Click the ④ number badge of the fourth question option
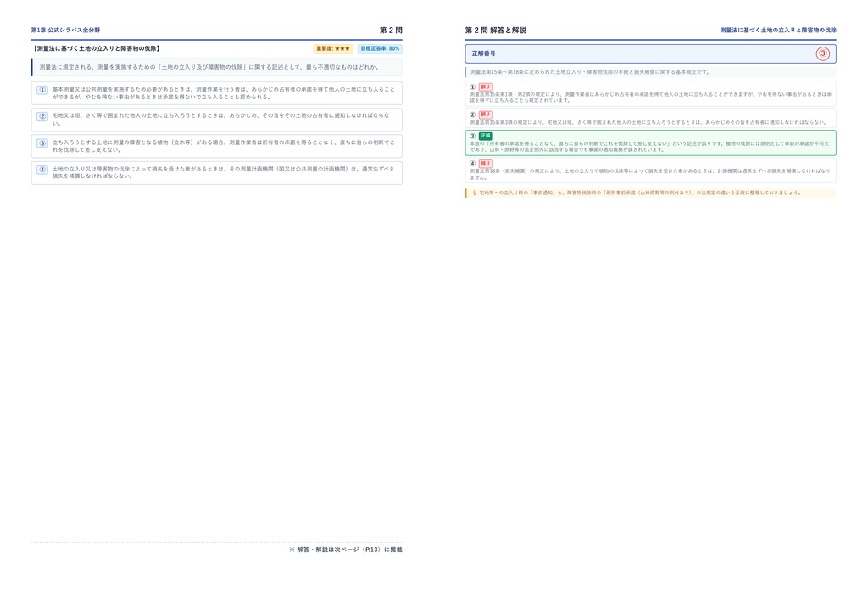The image size is (868, 614). [42, 170]
